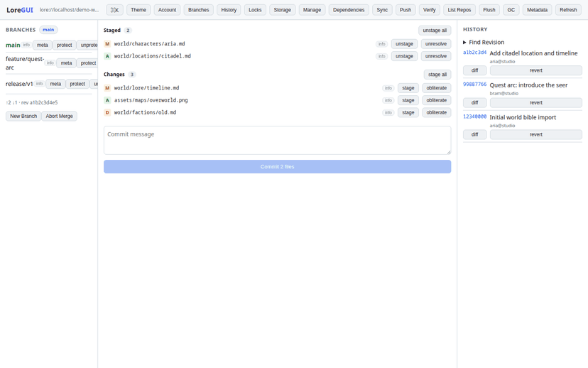
Task: Open info for world/locations/citadel.md
Action: pos(382,56)
